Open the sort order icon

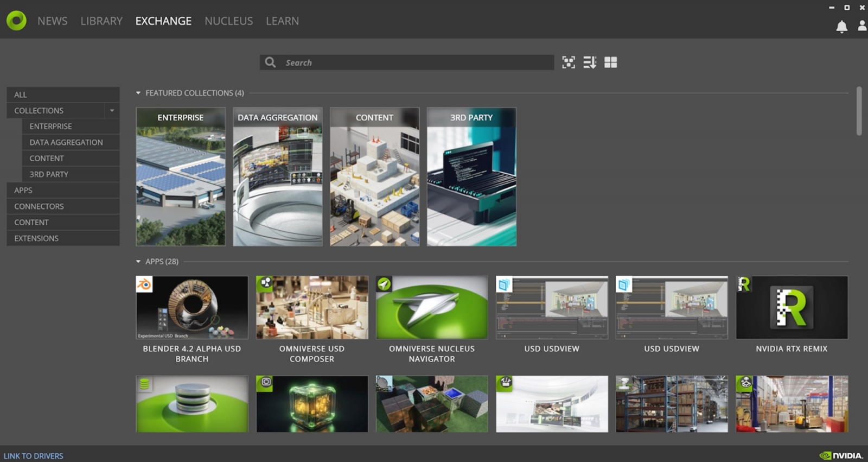pos(589,62)
